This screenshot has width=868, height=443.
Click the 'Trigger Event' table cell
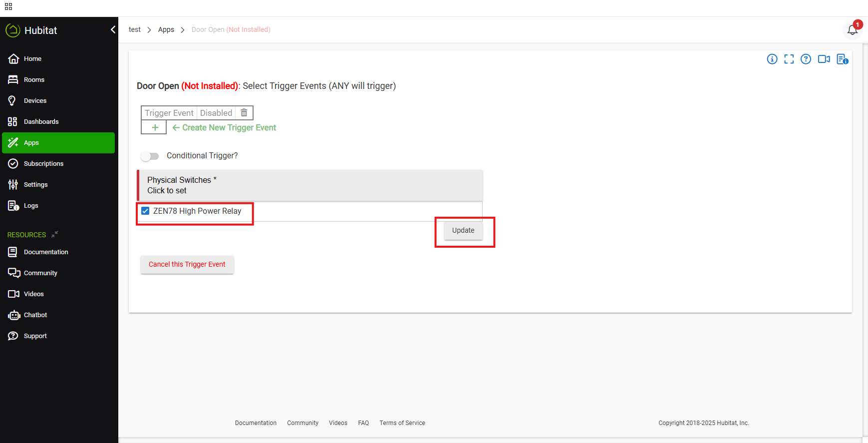click(x=169, y=113)
